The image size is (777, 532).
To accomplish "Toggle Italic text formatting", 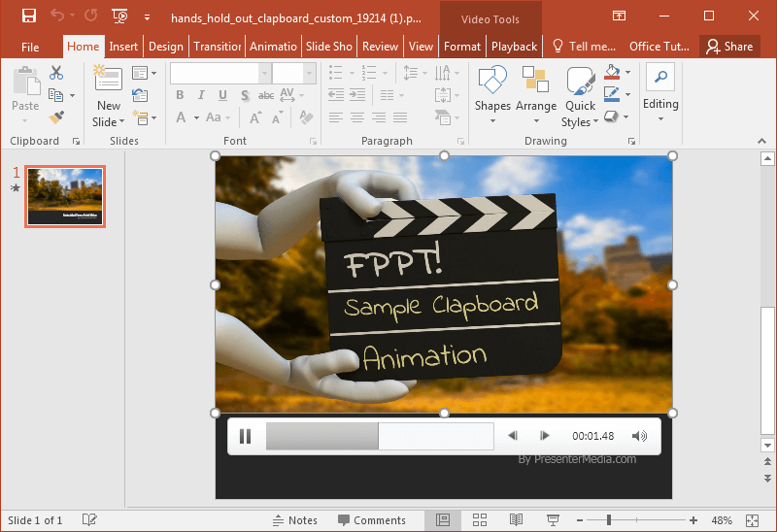I will pos(201,95).
